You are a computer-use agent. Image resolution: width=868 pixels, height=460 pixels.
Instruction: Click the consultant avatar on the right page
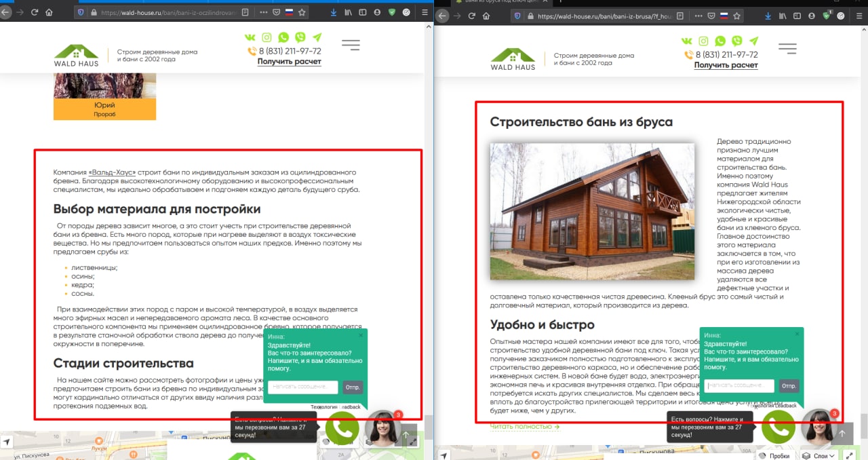(x=818, y=427)
